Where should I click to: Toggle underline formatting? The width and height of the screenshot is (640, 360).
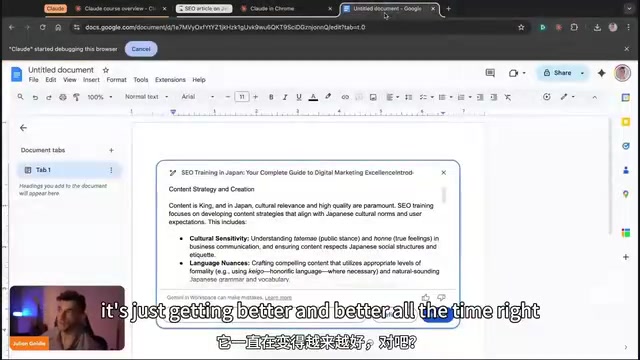click(299, 97)
